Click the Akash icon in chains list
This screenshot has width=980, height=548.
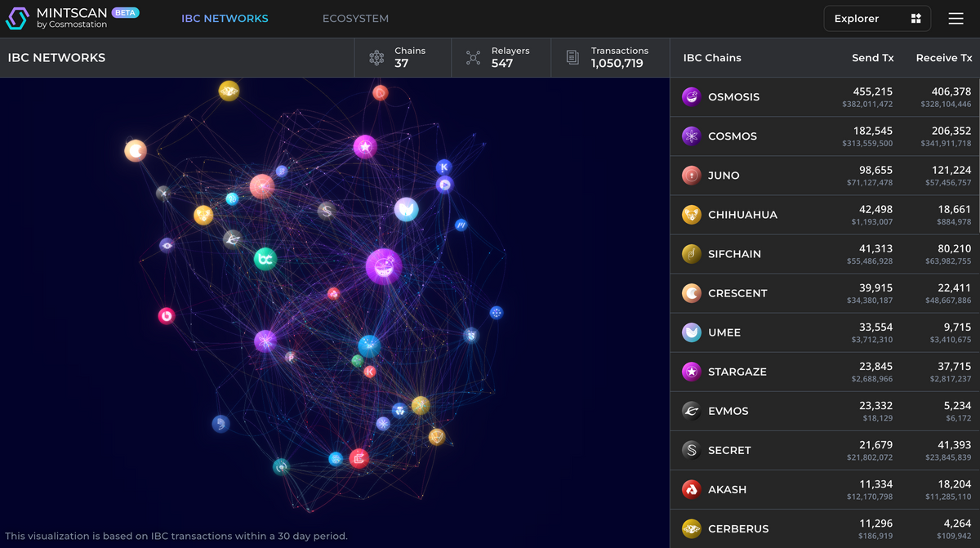[x=692, y=489]
